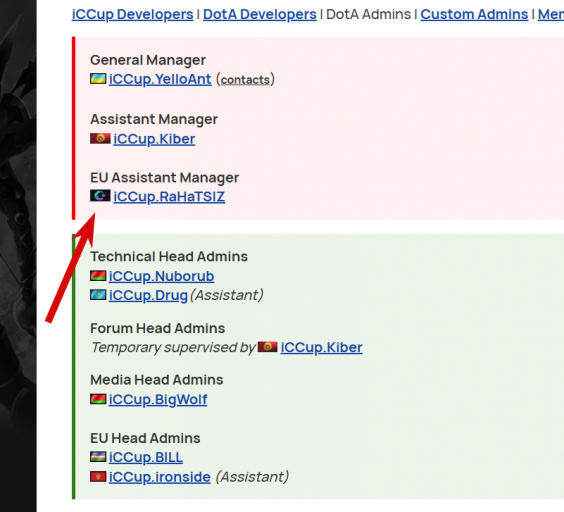
Task: Open the DotA Developers tab
Action: click(x=260, y=14)
